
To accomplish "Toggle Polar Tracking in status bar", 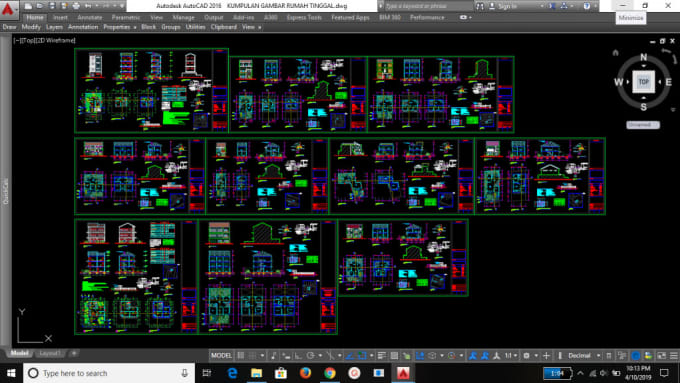I will coord(310,356).
